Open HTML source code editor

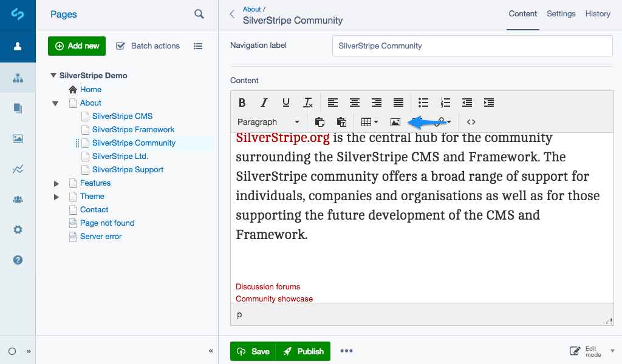[x=471, y=122]
